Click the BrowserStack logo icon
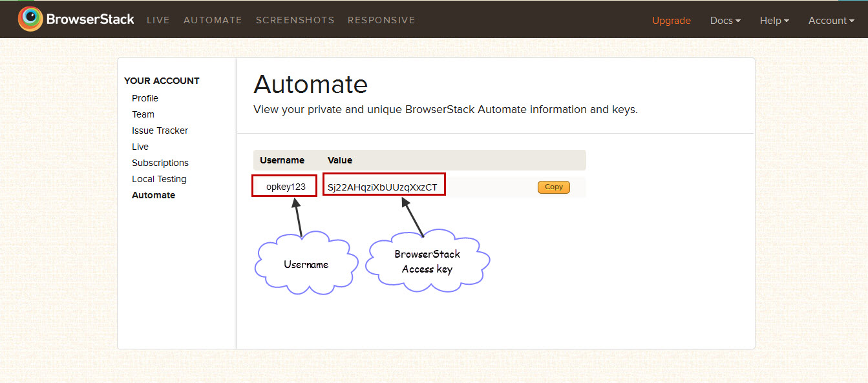868x383 pixels. pyautogui.click(x=30, y=19)
